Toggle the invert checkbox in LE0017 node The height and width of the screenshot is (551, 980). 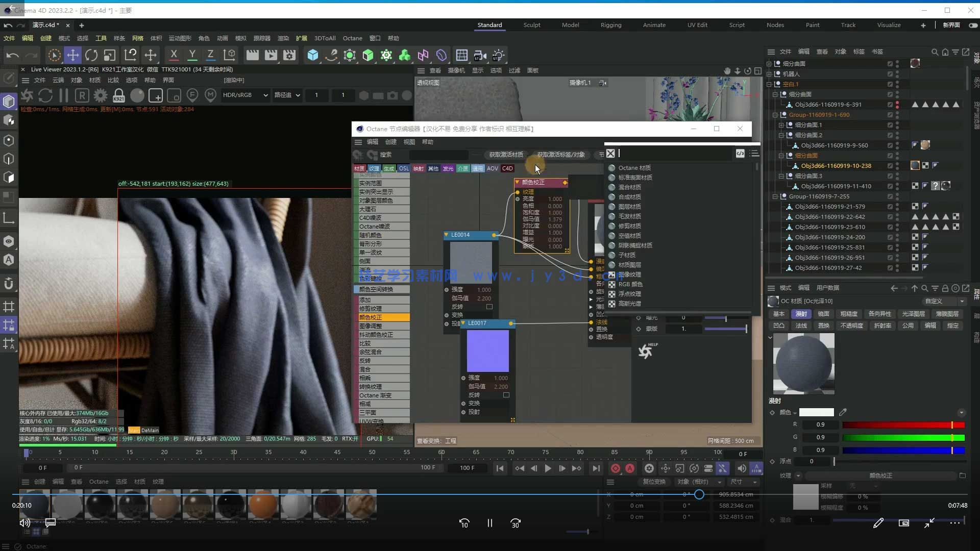[x=506, y=395]
